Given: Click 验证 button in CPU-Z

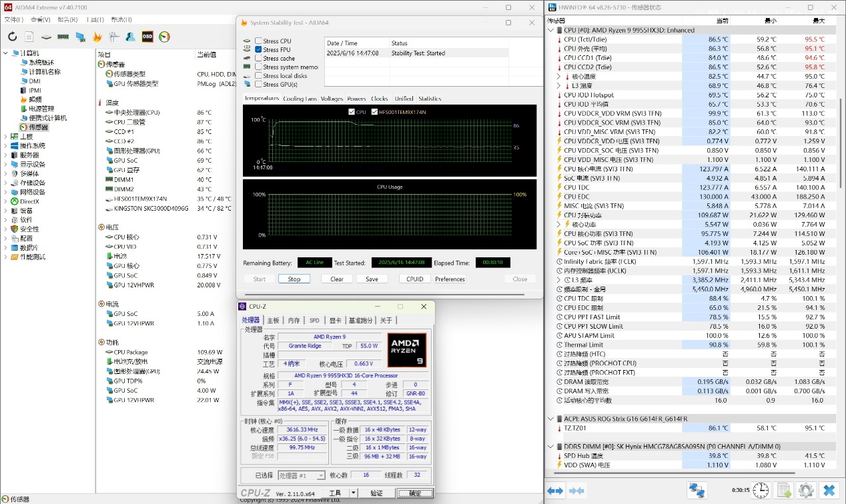Looking at the screenshot, I should (376, 493).
